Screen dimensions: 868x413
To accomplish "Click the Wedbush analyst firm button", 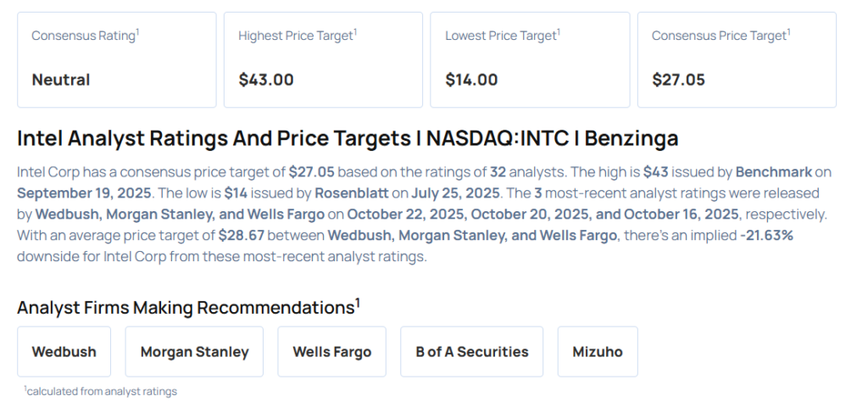I will (64, 351).
